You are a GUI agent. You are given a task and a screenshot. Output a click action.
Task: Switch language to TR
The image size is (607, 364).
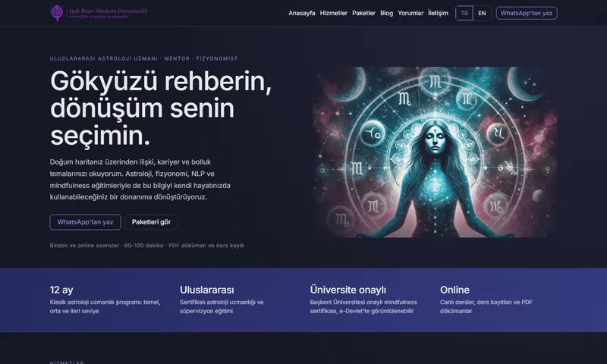point(464,13)
